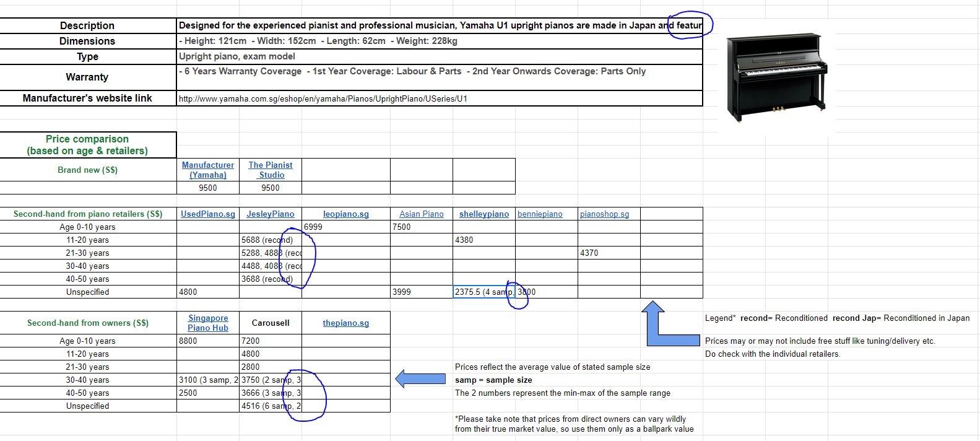The width and height of the screenshot is (980, 441).
Task: Click the 8800 price cell
Action: pos(208,341)
